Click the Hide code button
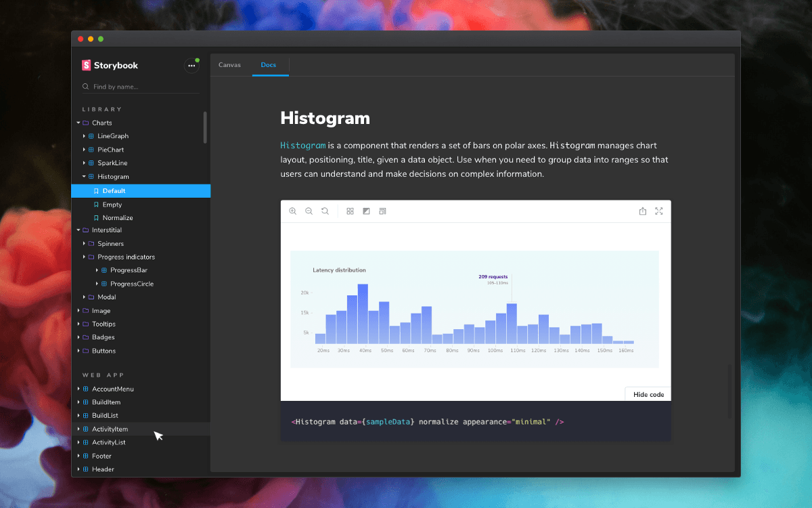 tap(648, 394)
